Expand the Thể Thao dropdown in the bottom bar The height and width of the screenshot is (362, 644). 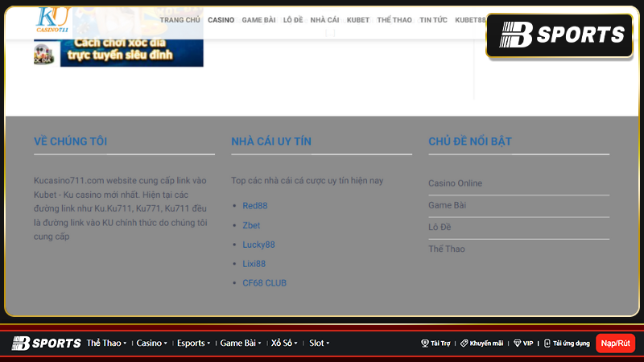click(x=106, y=343)
